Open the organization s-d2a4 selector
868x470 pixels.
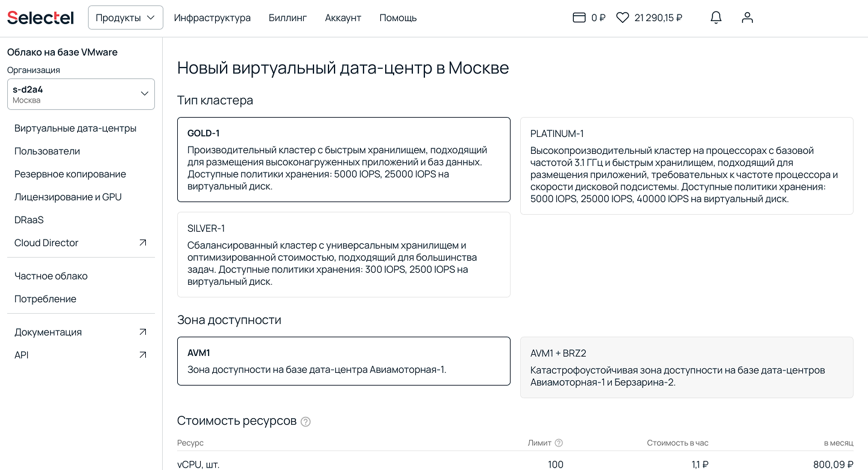pos(81,94)
